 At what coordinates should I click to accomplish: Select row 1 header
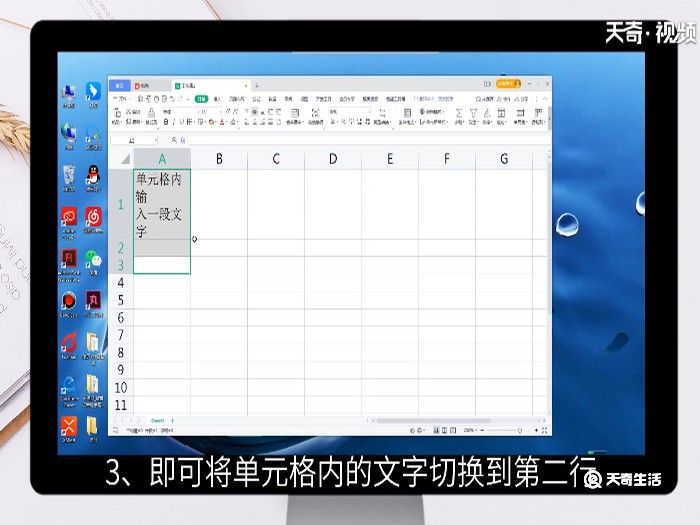tap(121, 204)
